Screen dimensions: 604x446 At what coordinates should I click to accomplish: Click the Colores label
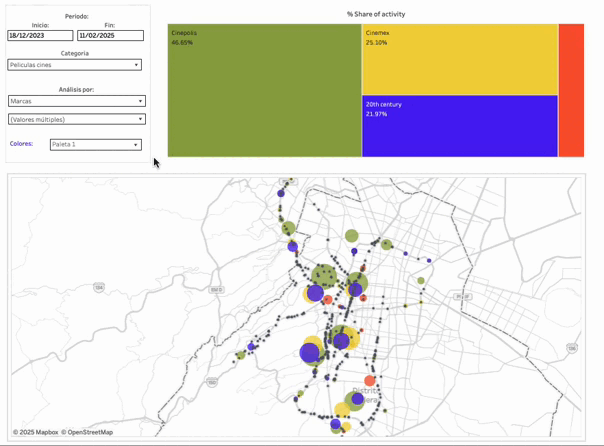[x=21, y=144]
